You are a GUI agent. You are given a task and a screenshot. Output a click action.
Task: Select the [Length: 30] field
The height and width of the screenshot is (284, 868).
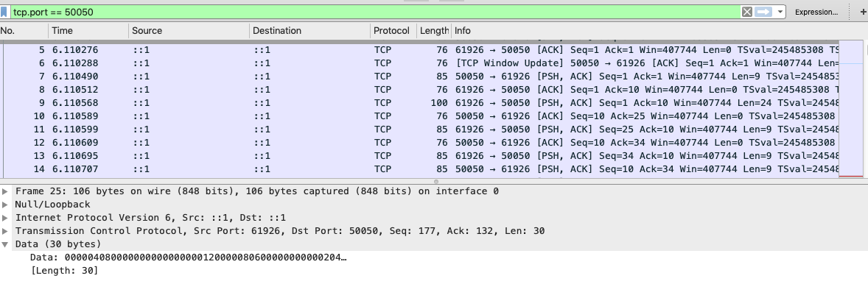[64, 271]
